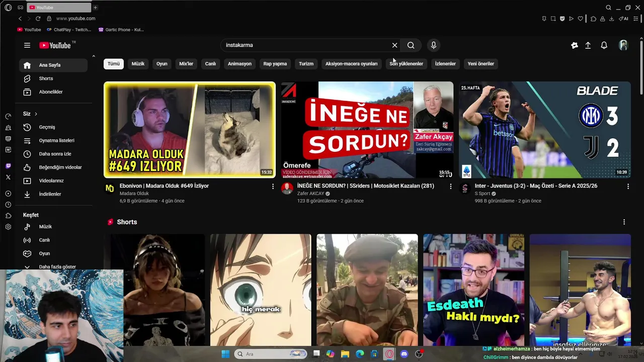
Task: Open the Esdeath Haklı mıydı short
Action: (473, 290)
